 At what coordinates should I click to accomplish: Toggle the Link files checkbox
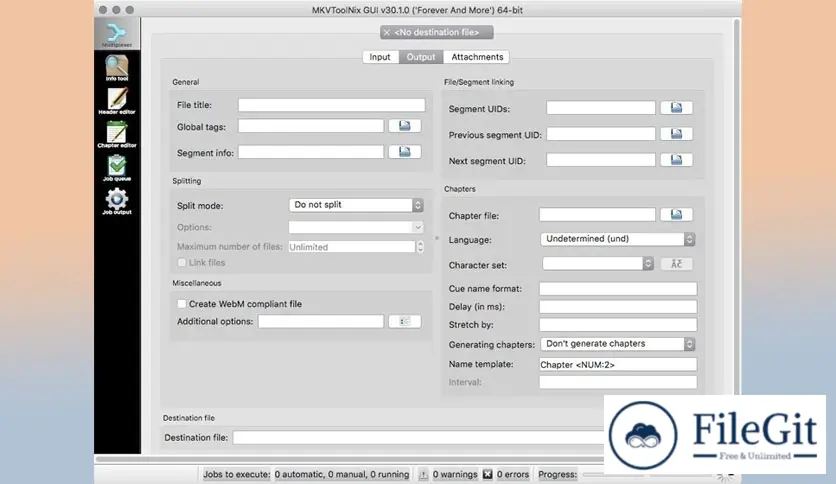(182, 262)
